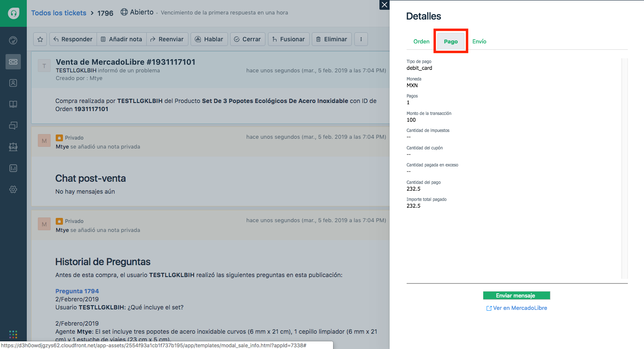Select the Monto de la transacción value 100

(411, 120)
